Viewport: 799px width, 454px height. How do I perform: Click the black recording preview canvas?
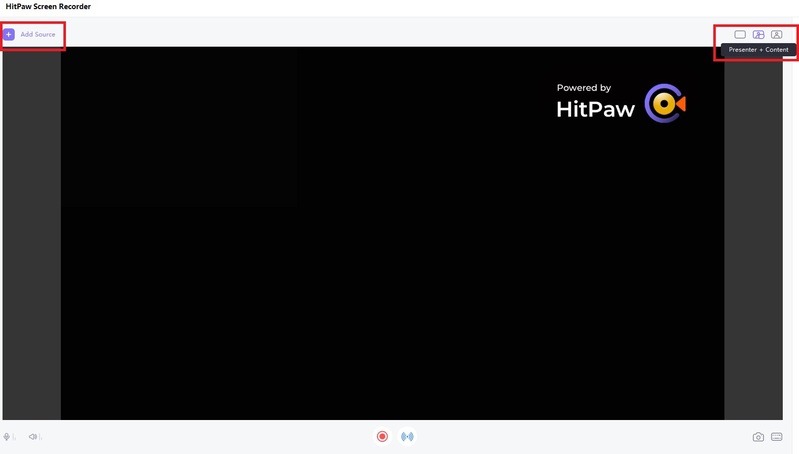392,233
